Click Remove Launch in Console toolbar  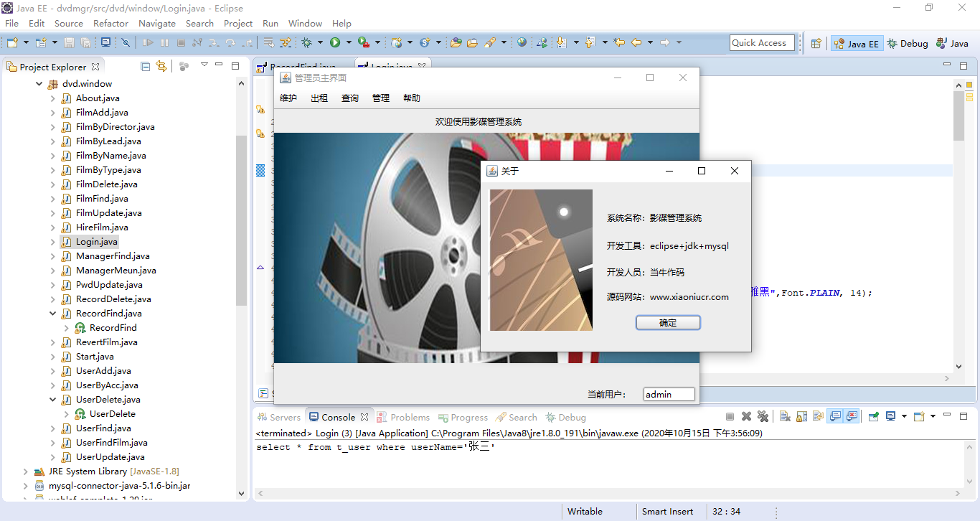pos(746,416)
